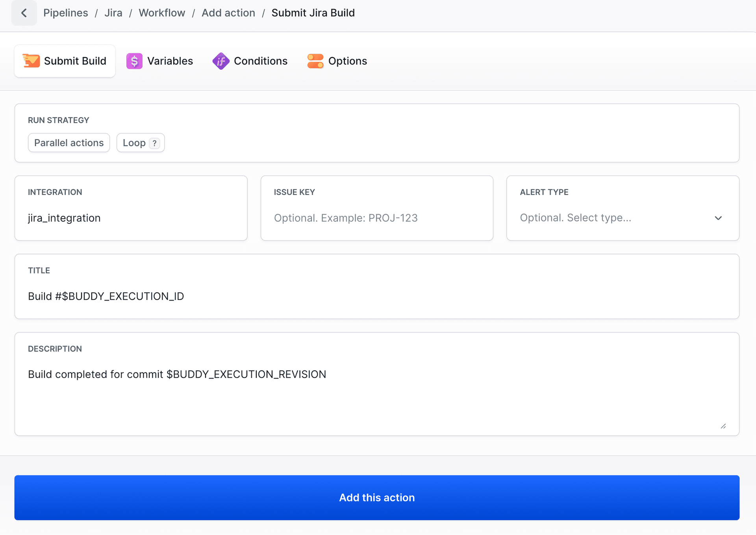Select the Parallel actions run strategy
Screen dimensions: 756x535
click(69, 143)
